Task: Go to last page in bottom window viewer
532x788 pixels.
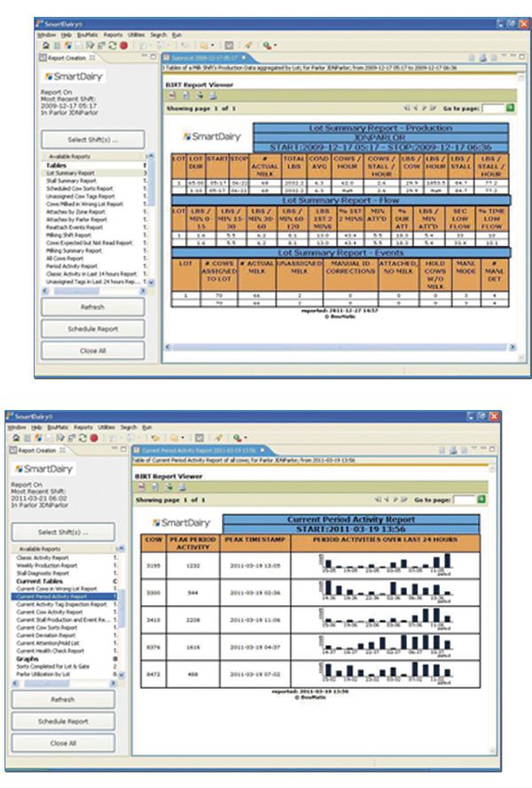Action: tap(403, 500)
